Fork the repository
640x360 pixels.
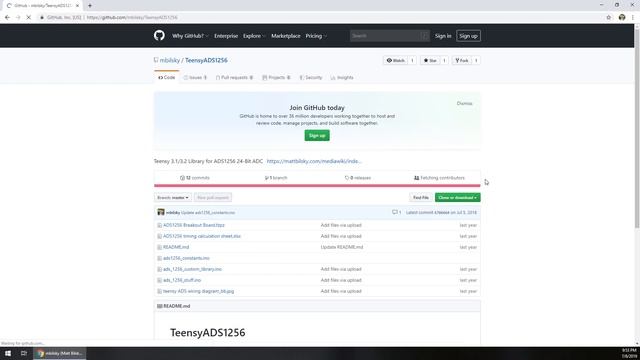click(462, 60)
